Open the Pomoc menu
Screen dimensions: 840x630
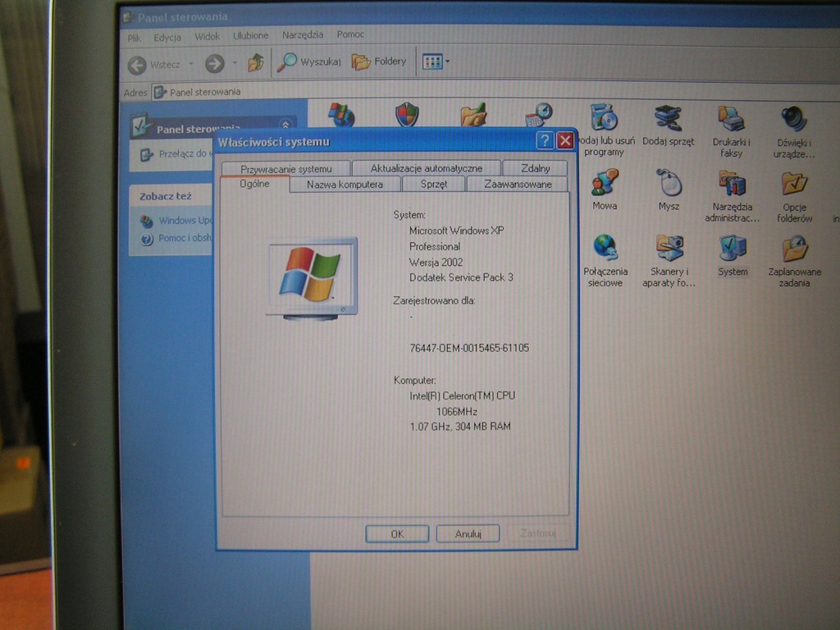click(350, 34)
